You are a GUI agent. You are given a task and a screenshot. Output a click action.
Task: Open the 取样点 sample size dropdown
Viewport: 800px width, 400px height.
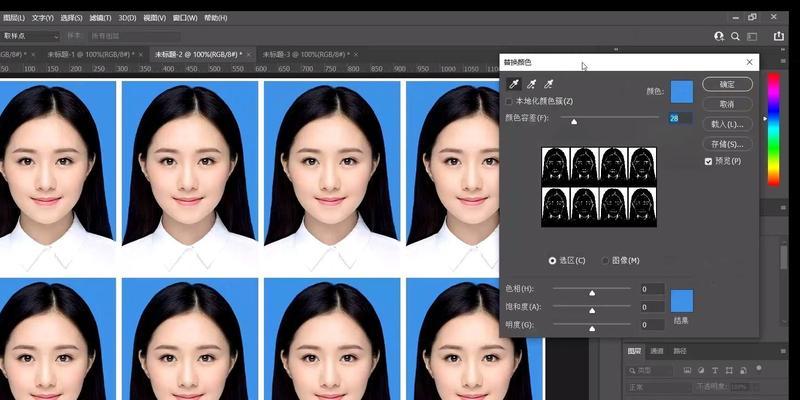point(31,36)
